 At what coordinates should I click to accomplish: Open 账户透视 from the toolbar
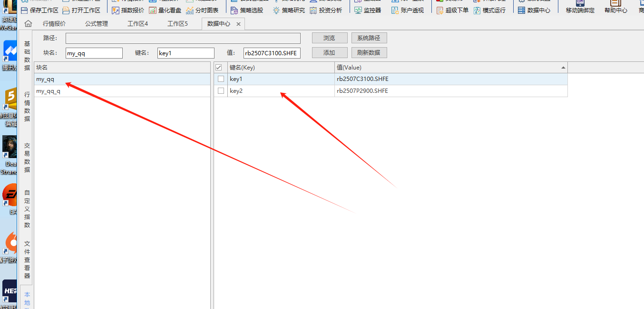407,10
